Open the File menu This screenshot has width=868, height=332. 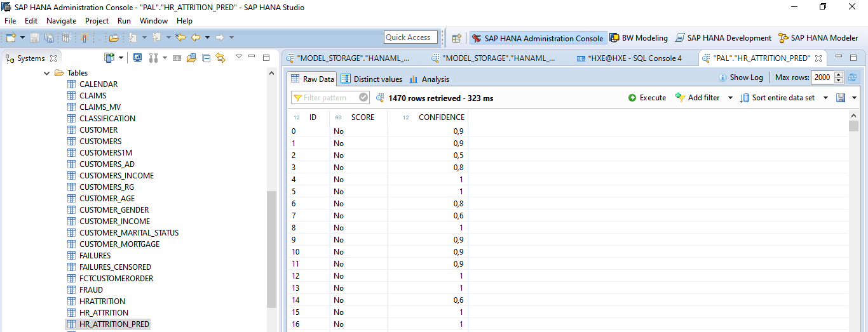[x=10, y=21]
